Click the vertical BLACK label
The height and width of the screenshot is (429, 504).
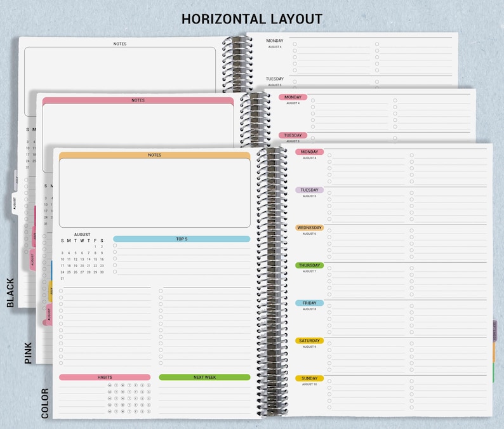pos(10,293)
